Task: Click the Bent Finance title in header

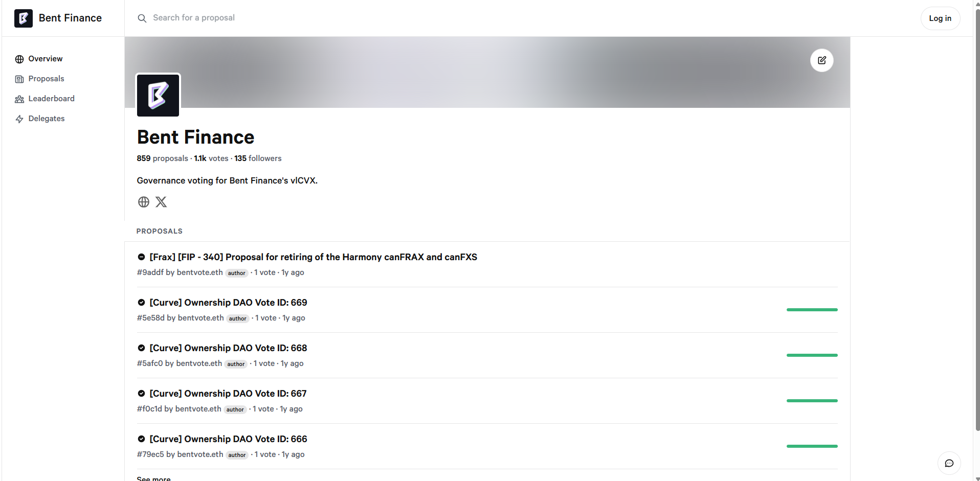Action: tap(70, 18)
